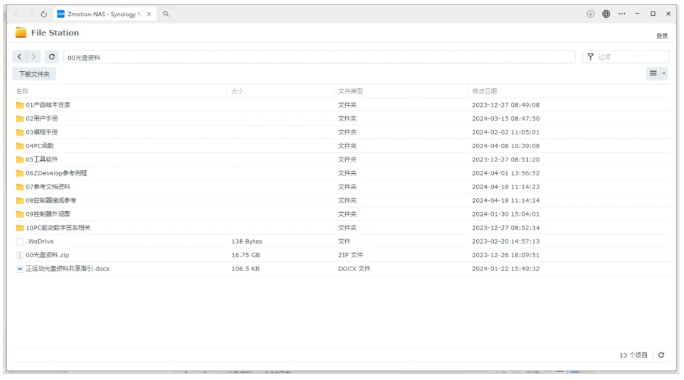Click docx icon of the .docx file
The height and width of the screenshot is (380, 684).
(x=20, y=269)
